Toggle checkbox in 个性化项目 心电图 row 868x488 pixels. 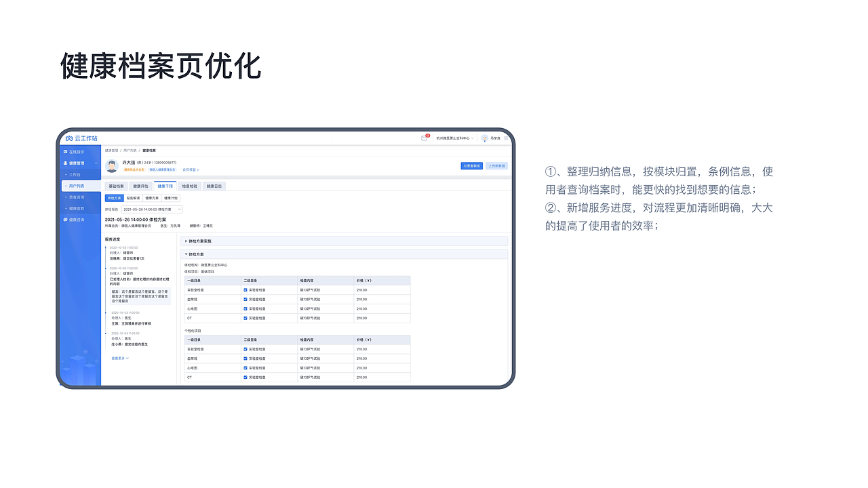coord(245,367)
